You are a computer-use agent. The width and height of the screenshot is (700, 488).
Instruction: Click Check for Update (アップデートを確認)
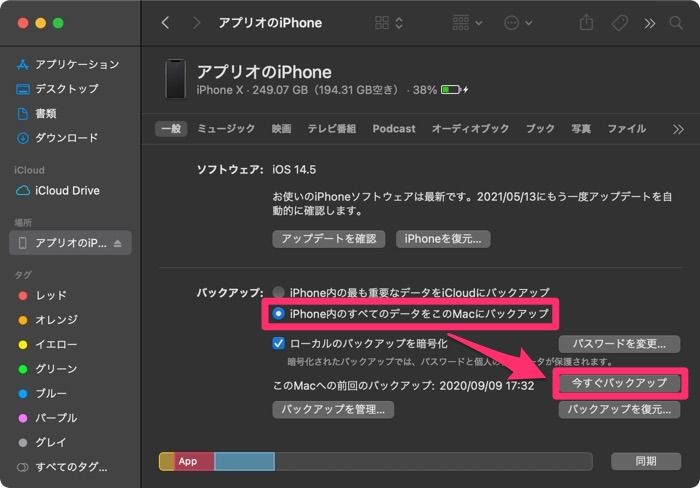pos(329,239)
